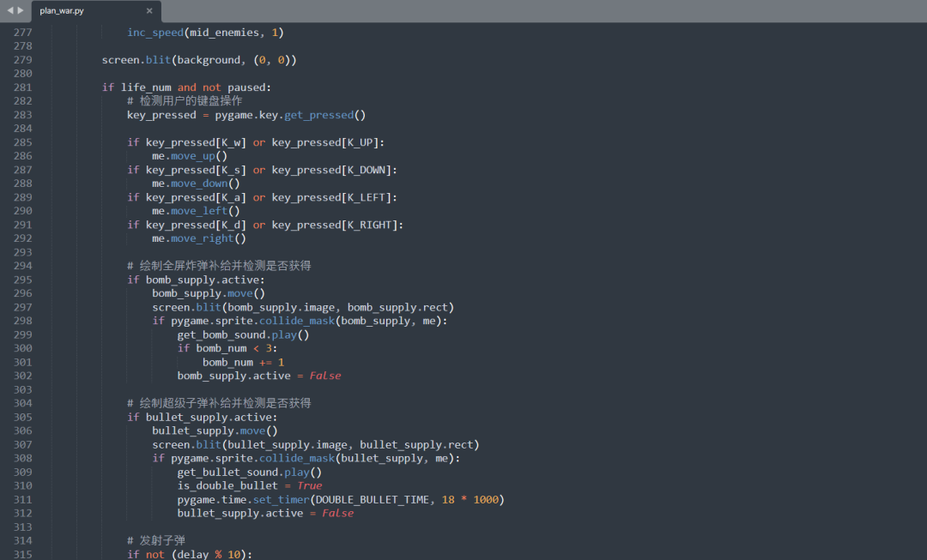Click the underlined get_pressed function call
Screen dimensions: 927x560
tap(318, 114)
